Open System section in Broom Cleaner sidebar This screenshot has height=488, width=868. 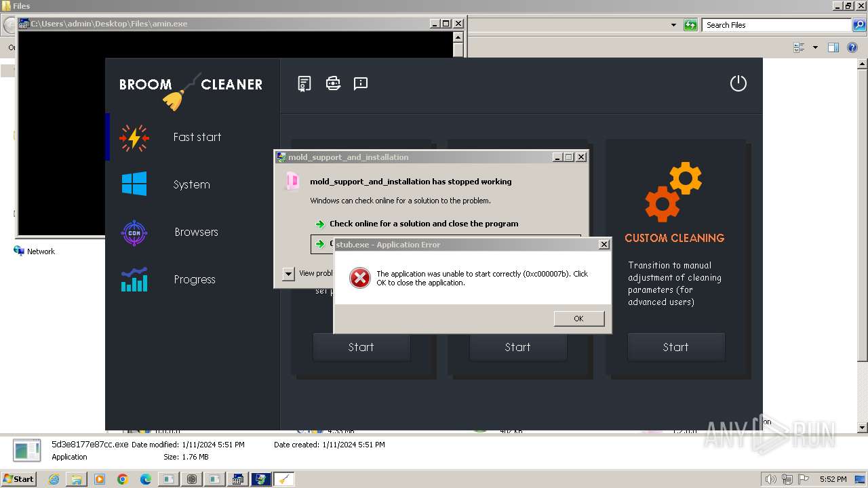193,184
